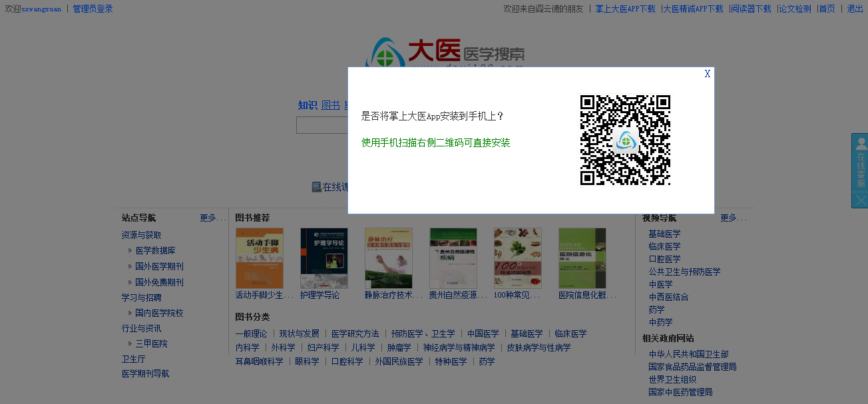Click username sxwangxuan at top left
The image size is (868, 404).
point(41,9)
